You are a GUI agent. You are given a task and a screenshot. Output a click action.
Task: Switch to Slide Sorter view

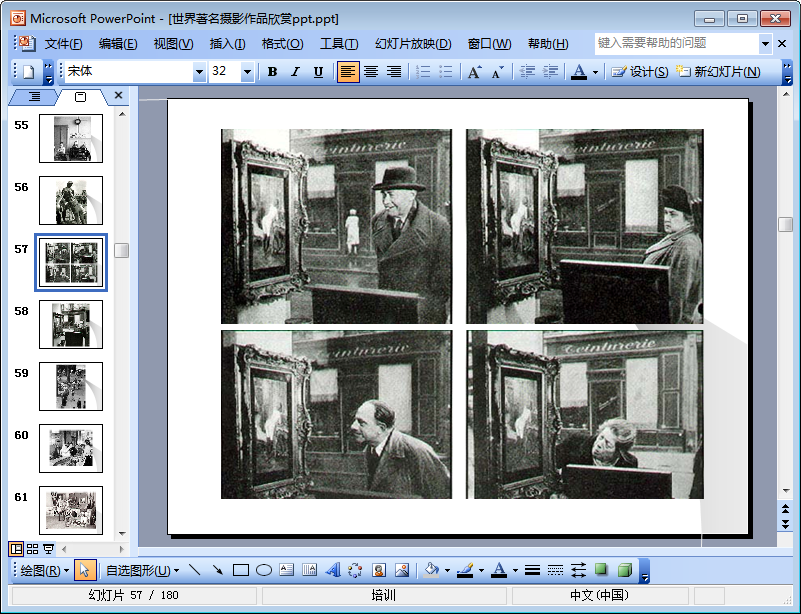32,549
